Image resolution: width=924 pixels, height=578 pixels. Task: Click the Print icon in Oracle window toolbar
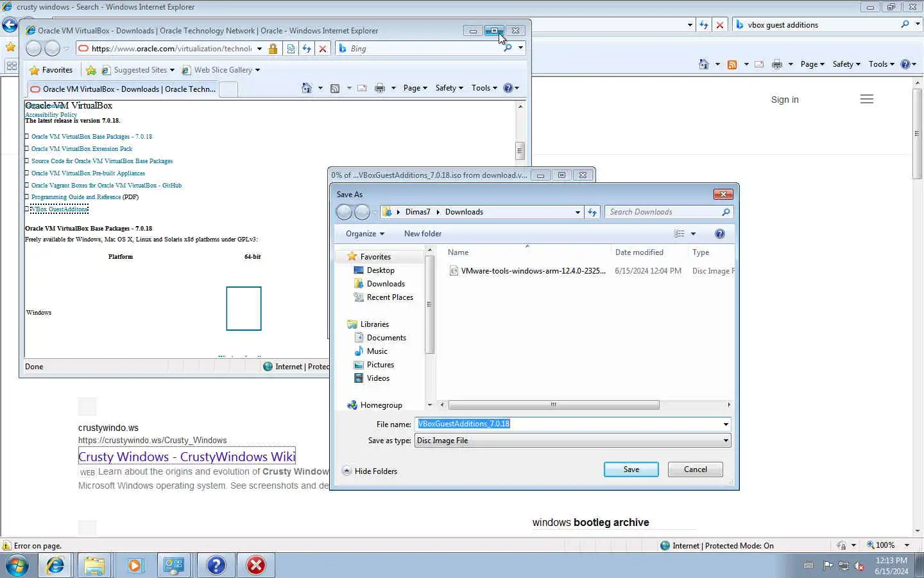pyautogui.click(x=380, y=88)
